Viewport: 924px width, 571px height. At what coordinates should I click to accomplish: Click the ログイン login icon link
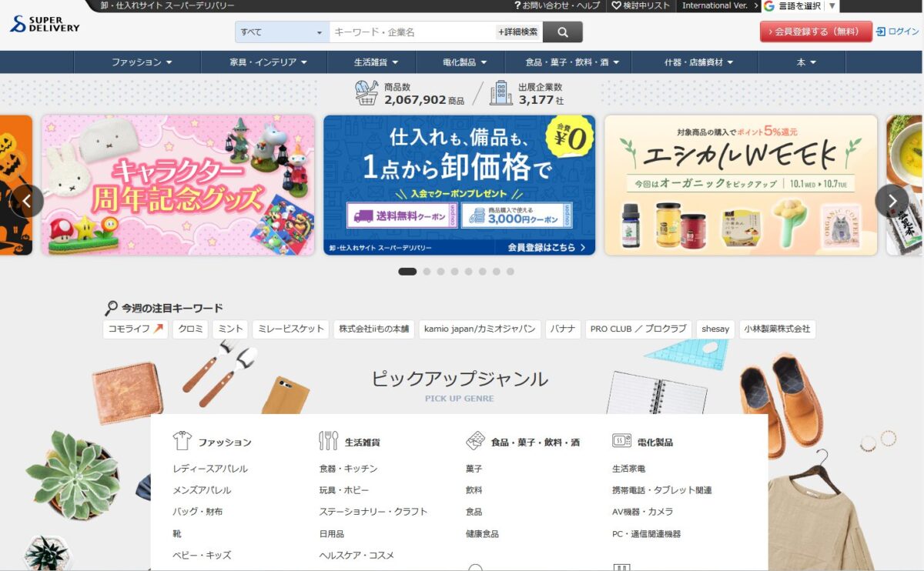coord(897,32)
